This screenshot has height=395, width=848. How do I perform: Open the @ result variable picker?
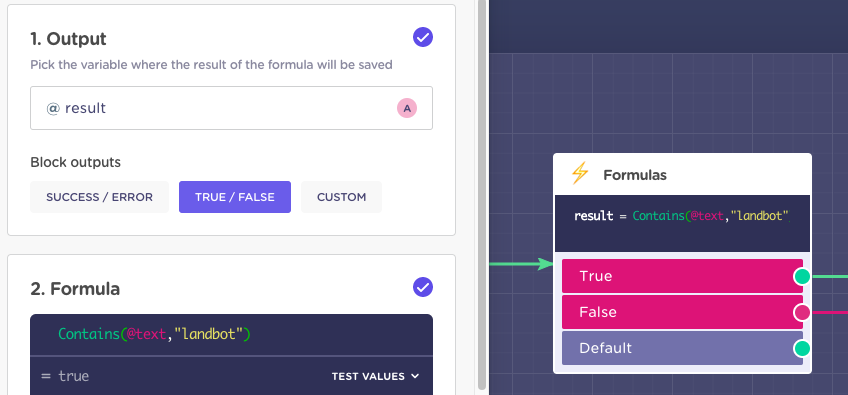[231, 108]
